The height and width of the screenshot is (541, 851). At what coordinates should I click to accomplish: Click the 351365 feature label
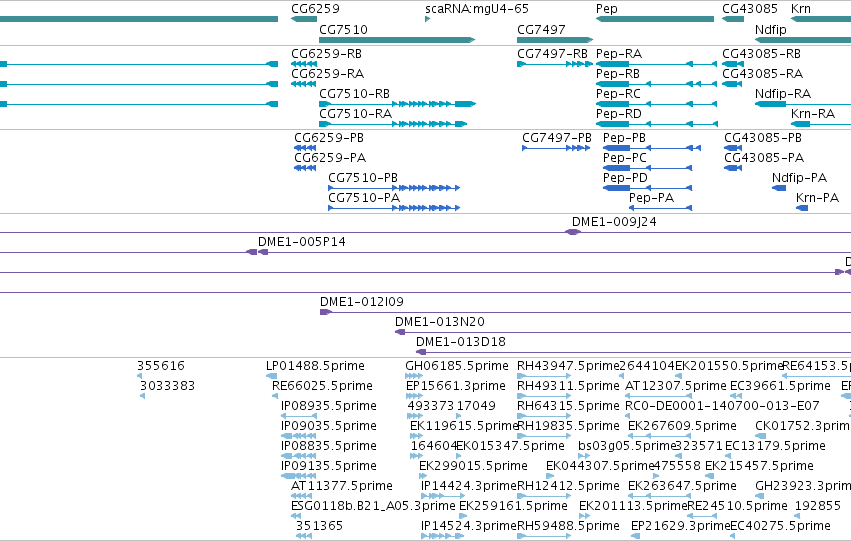[319, 526]
